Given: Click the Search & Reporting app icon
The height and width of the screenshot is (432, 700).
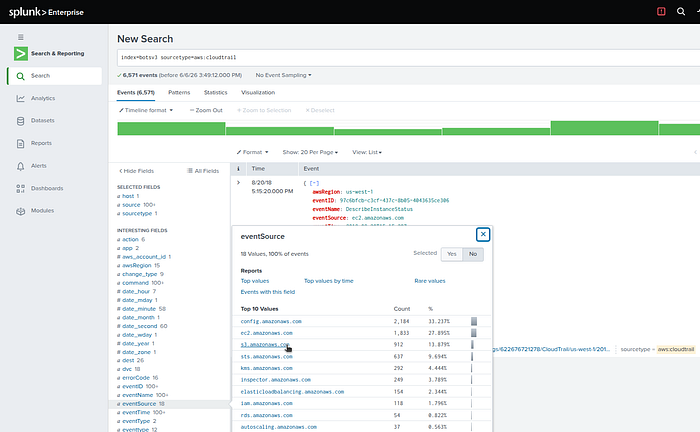Looking at the screenshot, I should point(21,54).
